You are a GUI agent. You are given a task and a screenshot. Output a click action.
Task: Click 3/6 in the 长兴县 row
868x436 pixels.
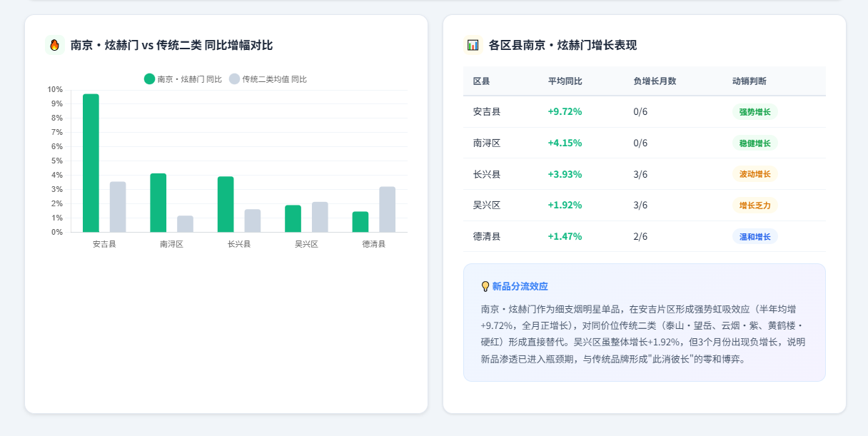(x=640, y=174)
